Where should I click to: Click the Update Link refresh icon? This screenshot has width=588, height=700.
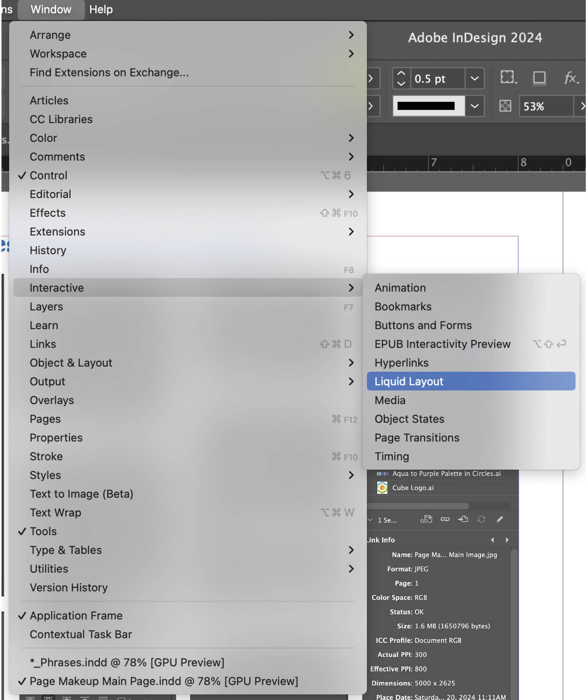point(481,519)
